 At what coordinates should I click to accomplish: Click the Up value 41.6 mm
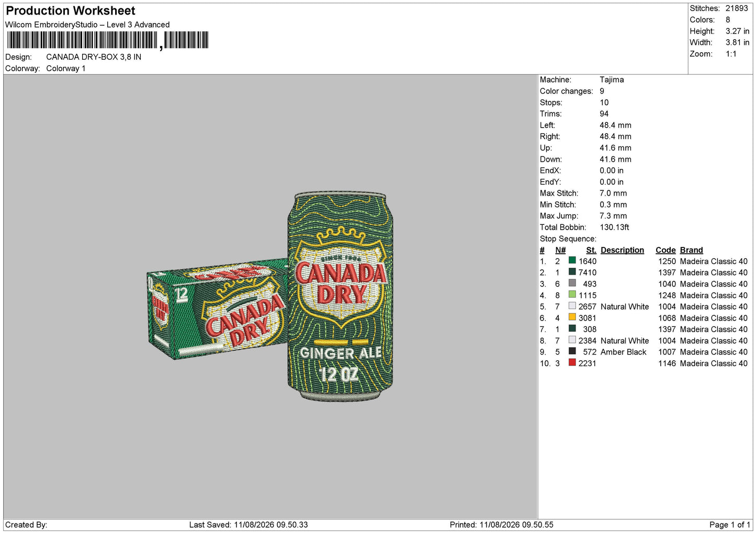tap(615, 148)
